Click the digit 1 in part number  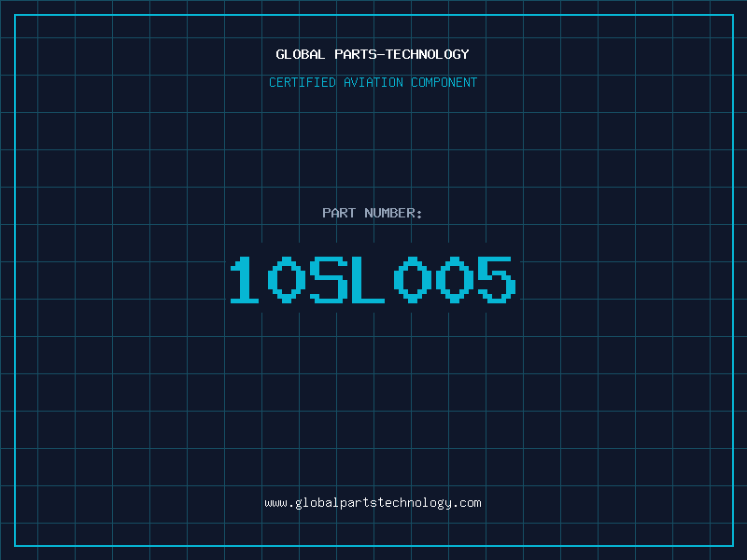pos(245,280)
